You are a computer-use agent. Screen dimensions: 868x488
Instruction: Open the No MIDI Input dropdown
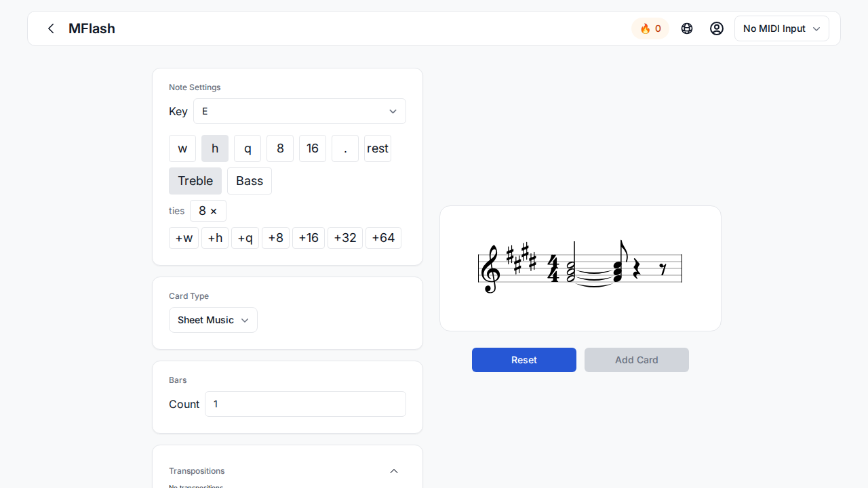pyautogui.click(x=781, y=28)
